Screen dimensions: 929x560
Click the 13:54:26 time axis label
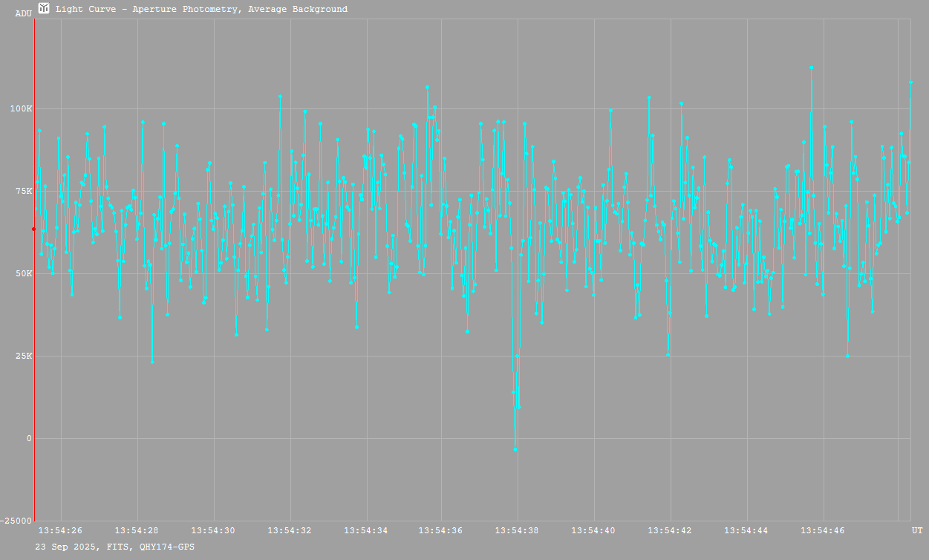(x=60, y=531)
